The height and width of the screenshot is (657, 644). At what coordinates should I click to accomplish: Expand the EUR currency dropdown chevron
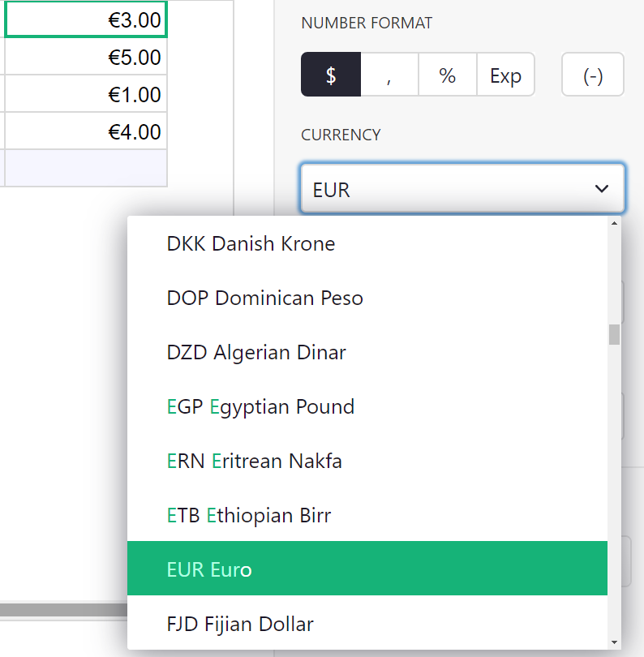point(601,189)
